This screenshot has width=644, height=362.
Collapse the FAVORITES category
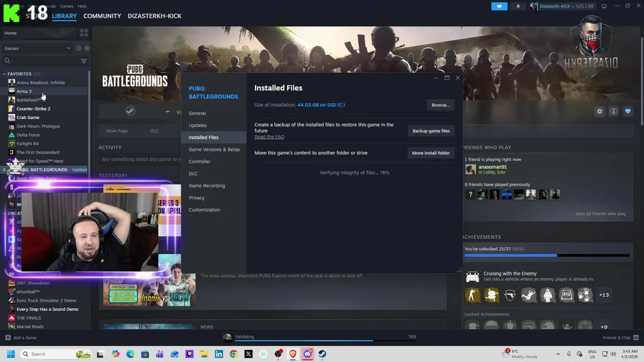click(x=5, y=74)
